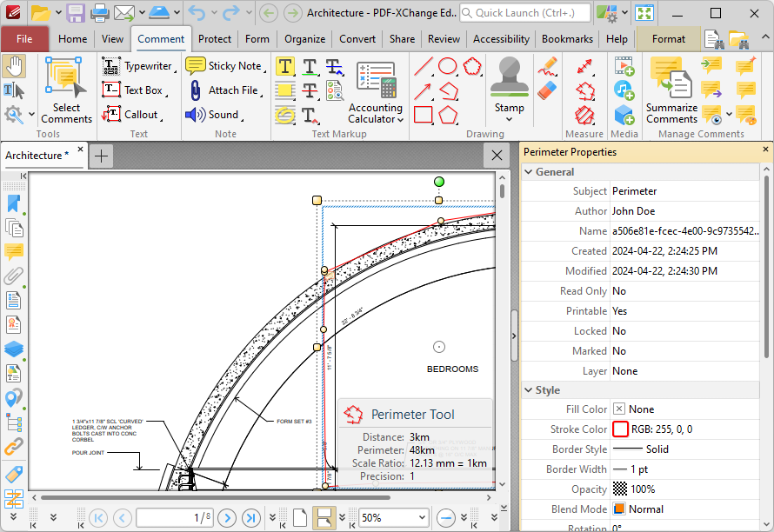
Task: Click the Blend Mode Normal value
Action: coord(685,509)
